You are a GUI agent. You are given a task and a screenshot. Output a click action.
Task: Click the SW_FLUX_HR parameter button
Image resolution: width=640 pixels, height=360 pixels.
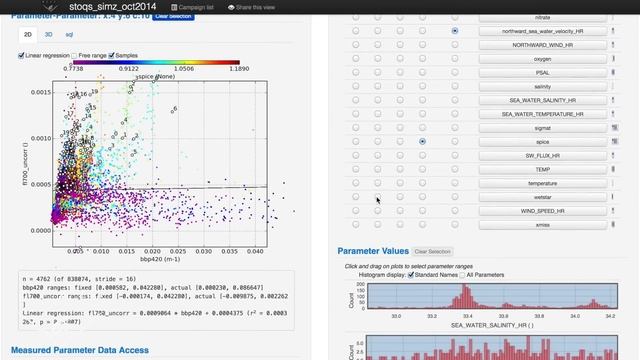coord(542,156)
